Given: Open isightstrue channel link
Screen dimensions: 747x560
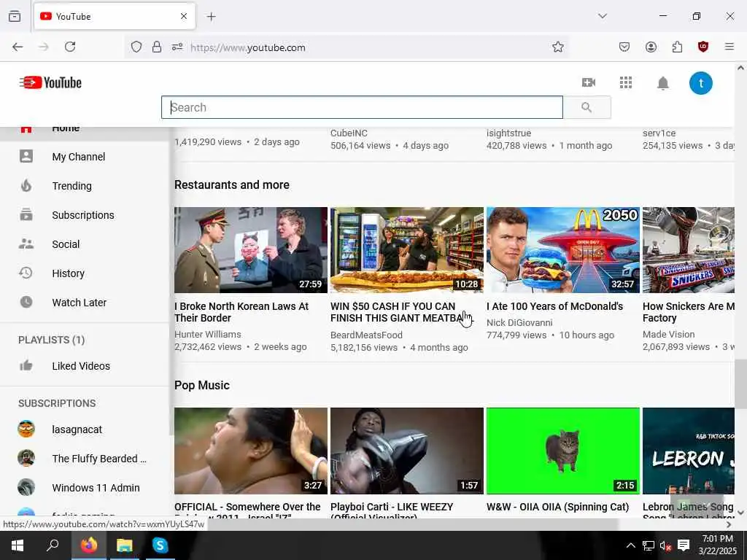Looking at the screenshot, I should pos(508,133).
